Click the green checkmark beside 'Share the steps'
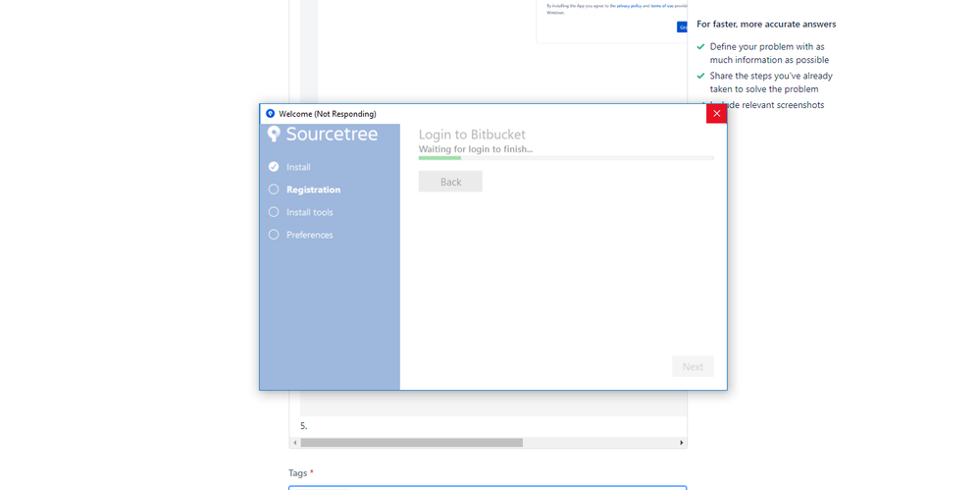 click(x=700, y=76)
